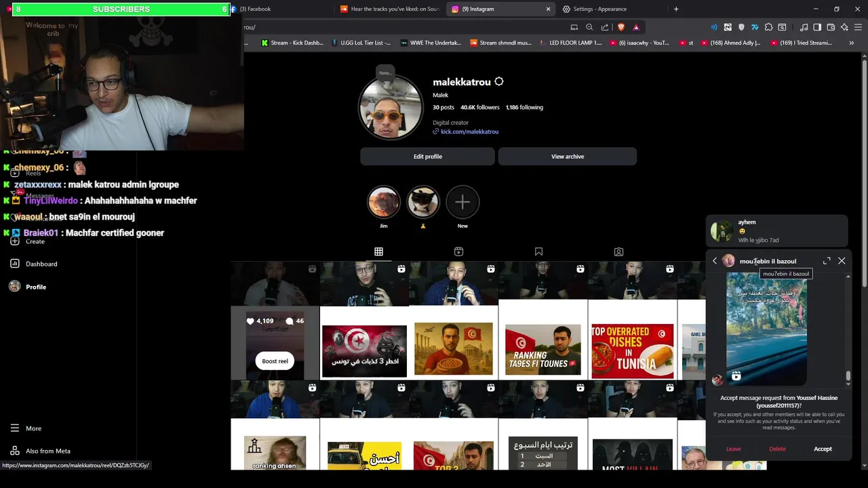
Task: Click the Brave Rewards triangle icon
Action: (636, 27)
